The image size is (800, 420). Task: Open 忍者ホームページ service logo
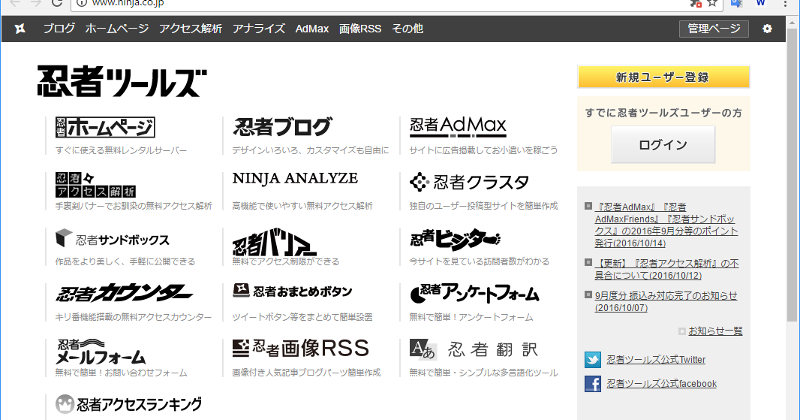click(105, 127)
